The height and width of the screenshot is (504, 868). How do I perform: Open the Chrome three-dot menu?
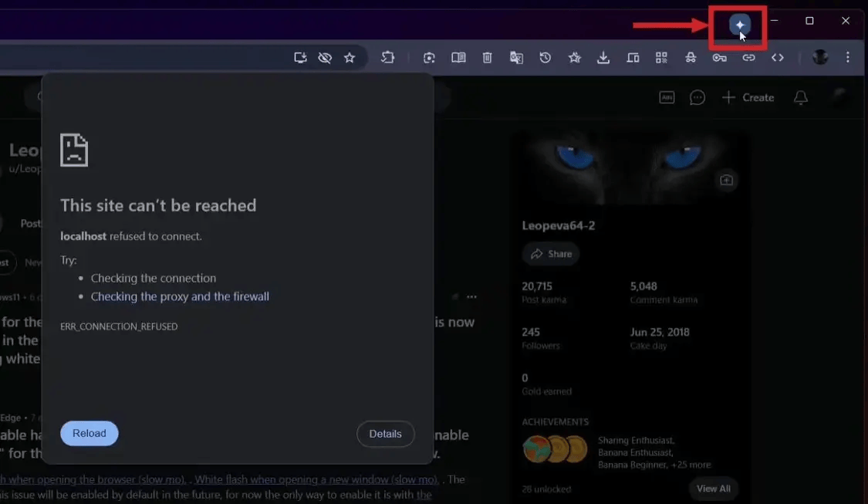click(847, 57)
